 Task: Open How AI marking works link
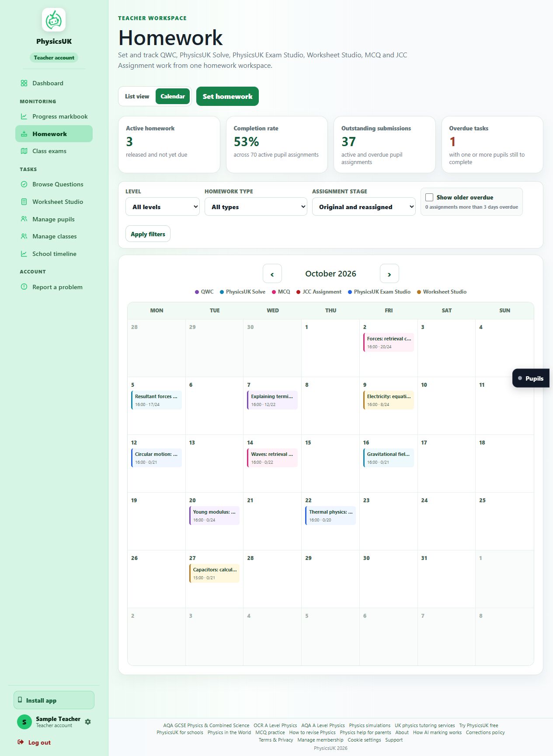(x=437, y=732)
